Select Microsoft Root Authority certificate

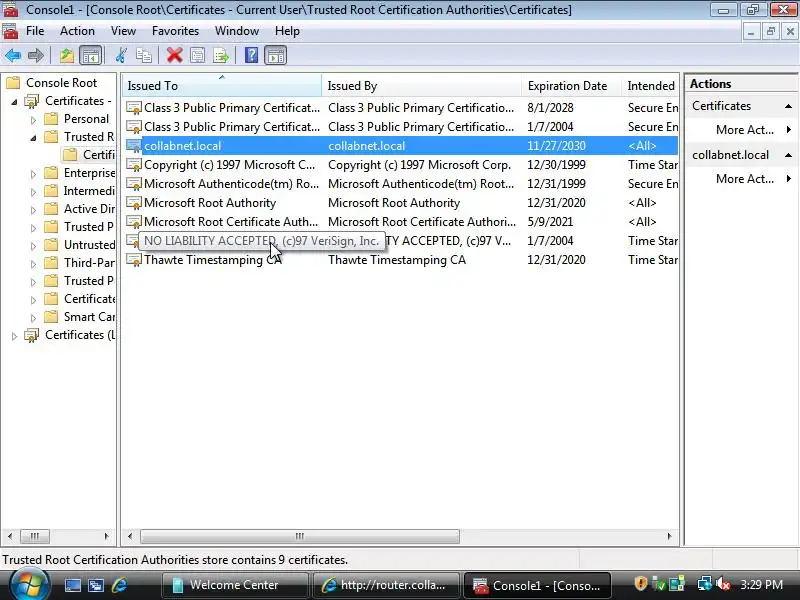401,203
